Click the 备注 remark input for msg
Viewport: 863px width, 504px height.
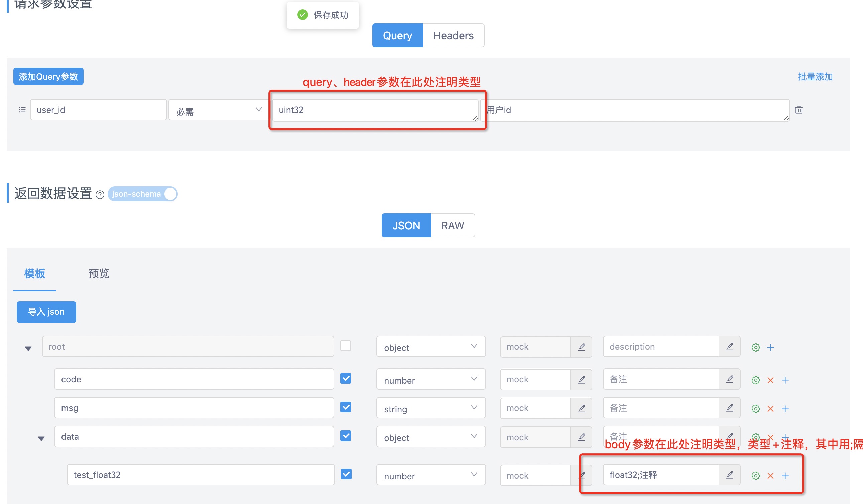coord(661,408)
